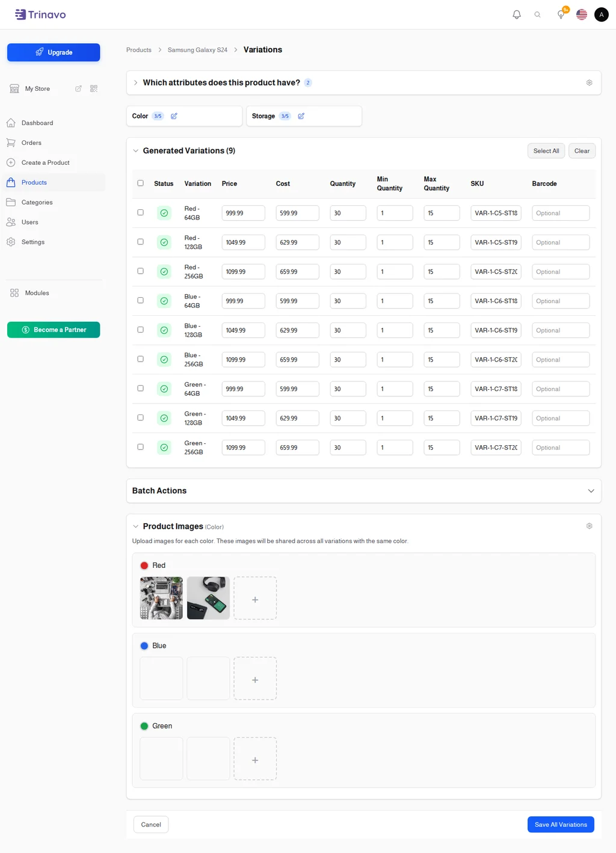This screenshot has height=853, width=616.
Task: Collapse the Product Images section
Action: tap(135, 526)
